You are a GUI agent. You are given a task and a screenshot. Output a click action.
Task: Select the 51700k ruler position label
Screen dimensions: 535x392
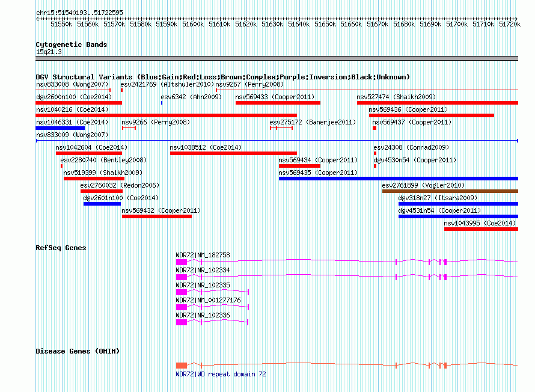pyautogui.click(x=457, y=24)
